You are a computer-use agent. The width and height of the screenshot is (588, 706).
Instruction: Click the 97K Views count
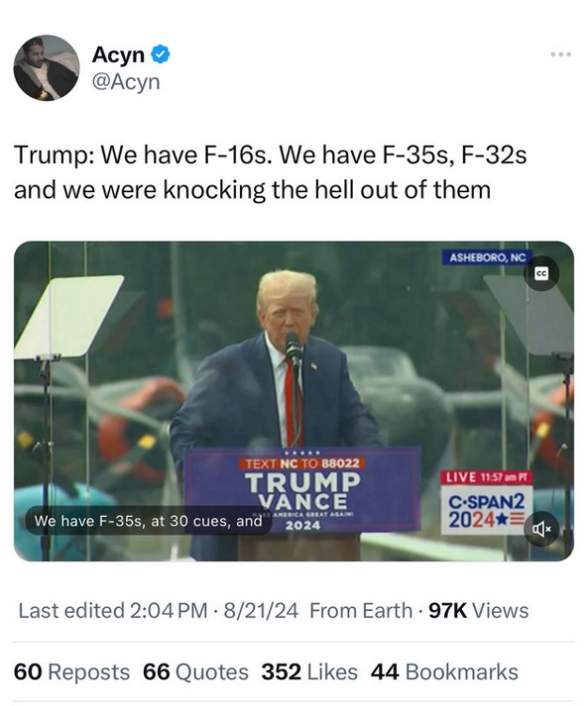point(479,611)
